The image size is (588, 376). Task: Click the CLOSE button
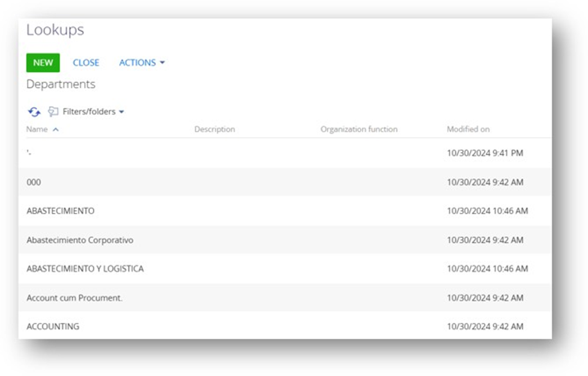(86, 62)
